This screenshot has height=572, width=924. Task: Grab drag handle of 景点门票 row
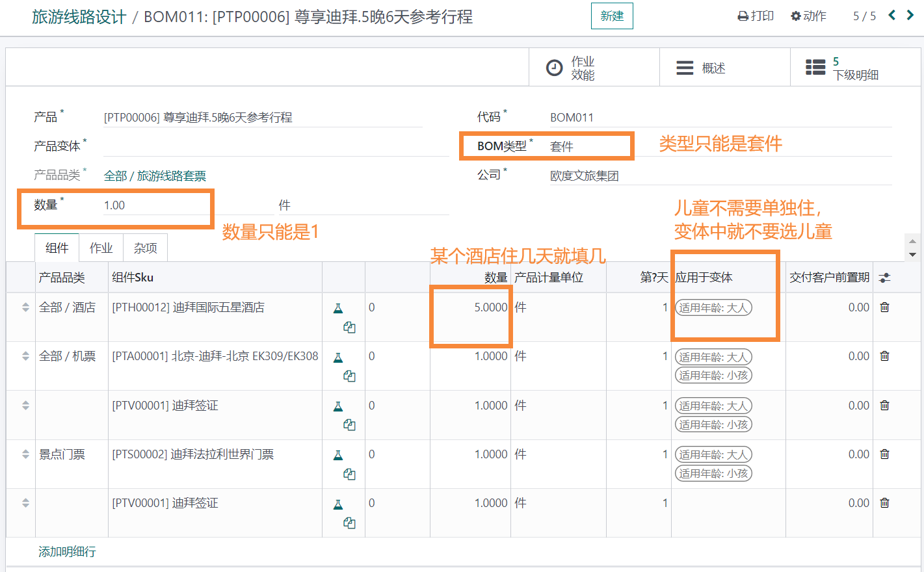25,454
